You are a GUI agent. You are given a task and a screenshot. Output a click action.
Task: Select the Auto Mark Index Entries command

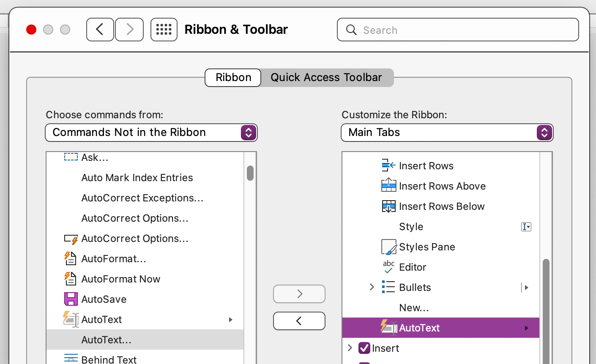click(145, 177)
